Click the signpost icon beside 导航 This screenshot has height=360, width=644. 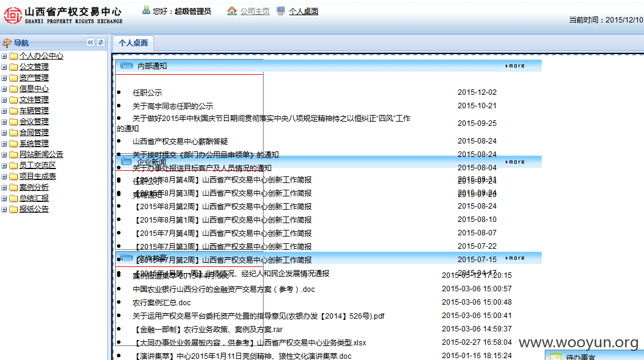(x=7, y=43)
